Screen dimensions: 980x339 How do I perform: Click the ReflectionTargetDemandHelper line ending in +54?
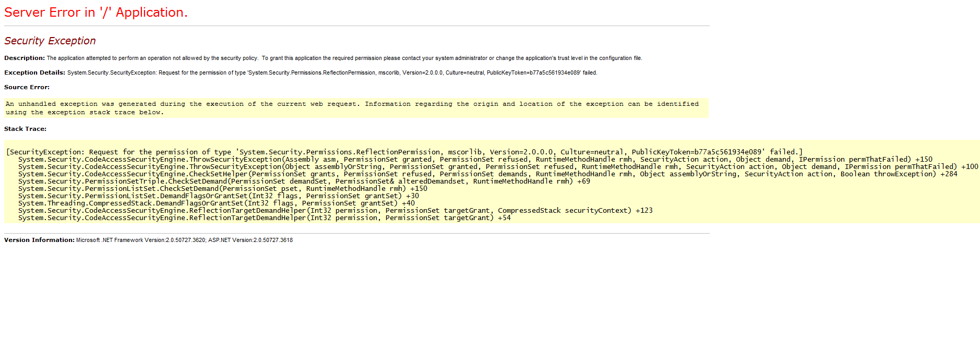[264, 218]
